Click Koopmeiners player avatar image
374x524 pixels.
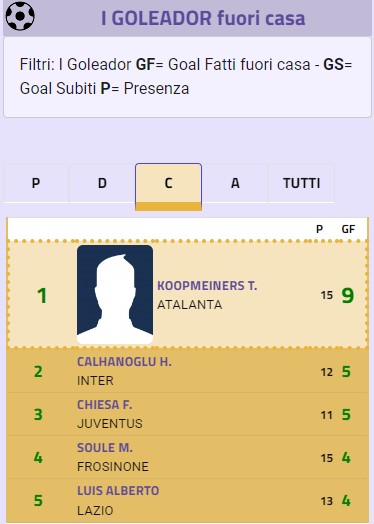[x=115, y=294]
